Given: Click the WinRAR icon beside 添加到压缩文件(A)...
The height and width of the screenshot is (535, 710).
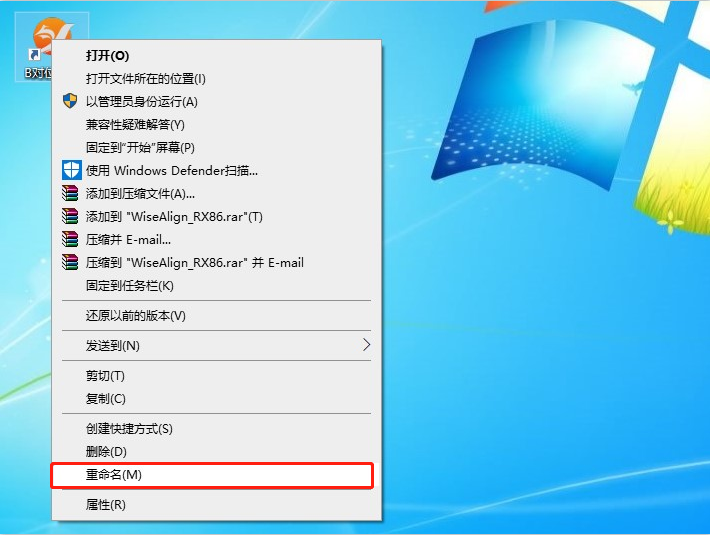Looking at the screenshot, I should coord(70,193).
